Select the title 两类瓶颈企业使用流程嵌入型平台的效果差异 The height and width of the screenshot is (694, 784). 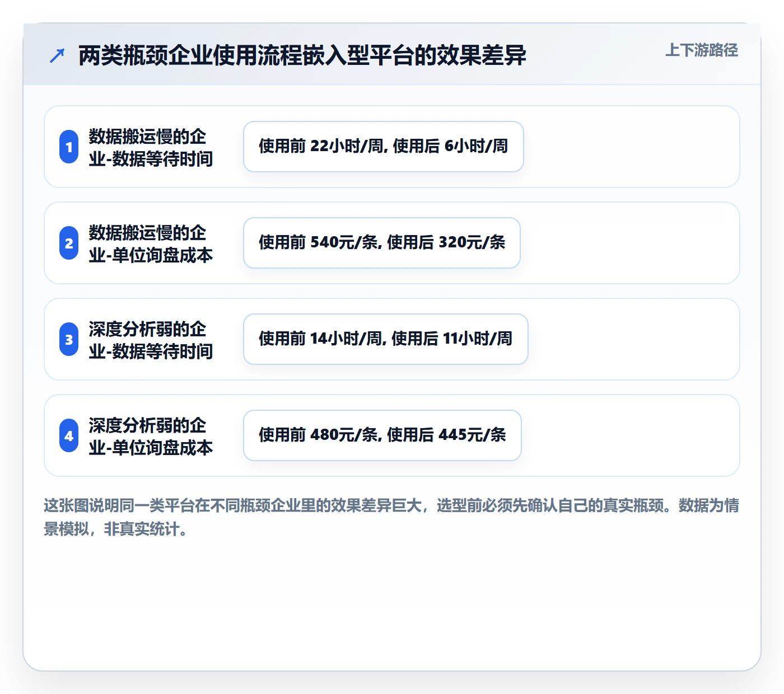tap(302, 55)
